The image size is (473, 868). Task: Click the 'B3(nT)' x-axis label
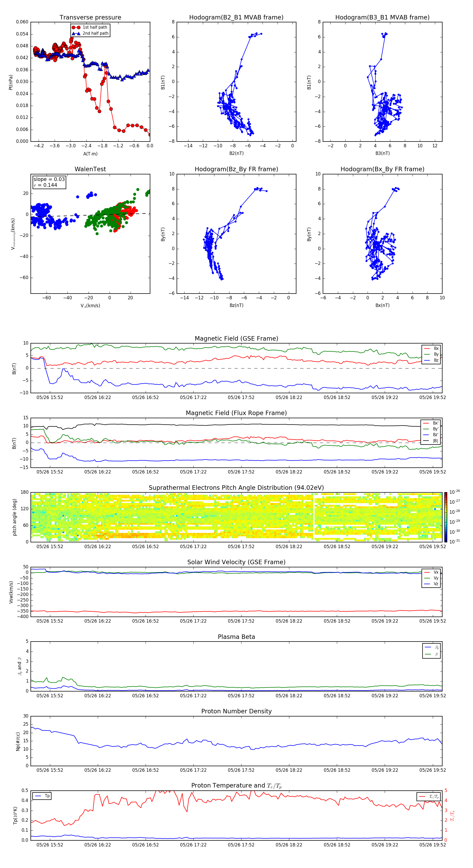click(382, 154)
